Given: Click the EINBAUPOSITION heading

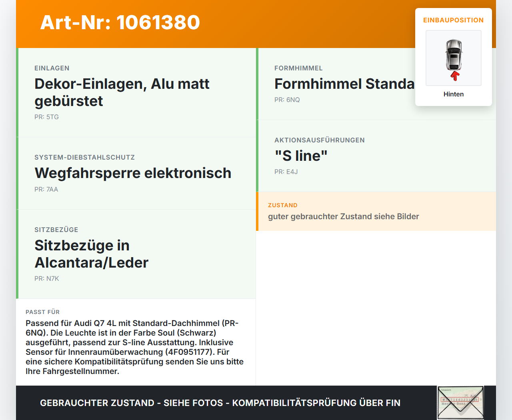Looking at the screenshot, I should [x=454, y=20].
